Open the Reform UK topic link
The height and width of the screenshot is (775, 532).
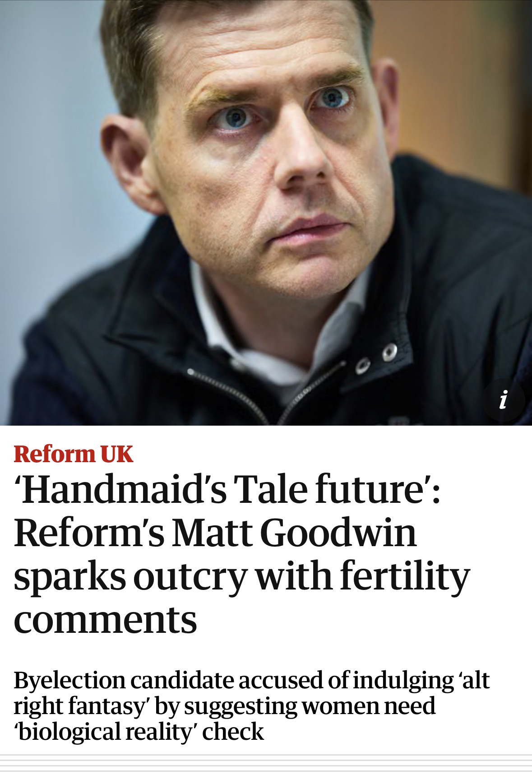tap(74, 454)
